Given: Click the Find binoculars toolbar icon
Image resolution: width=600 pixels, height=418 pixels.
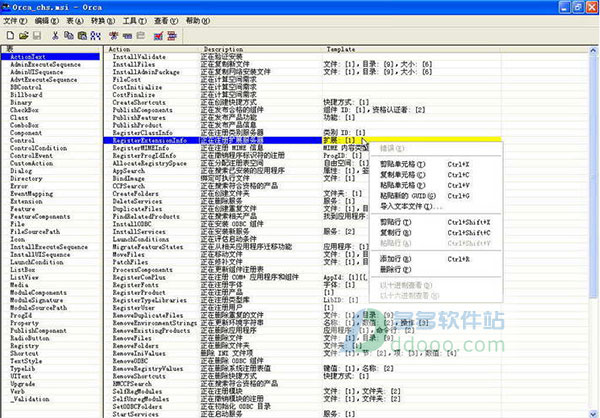Looking at the screenshot, I should pos(95,36).
